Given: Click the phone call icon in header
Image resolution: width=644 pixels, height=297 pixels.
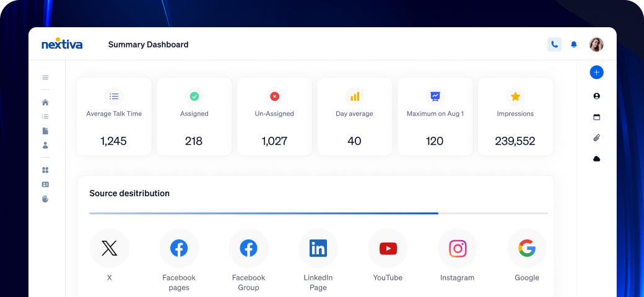Looking at the screenshot, I should coord(554,44).
